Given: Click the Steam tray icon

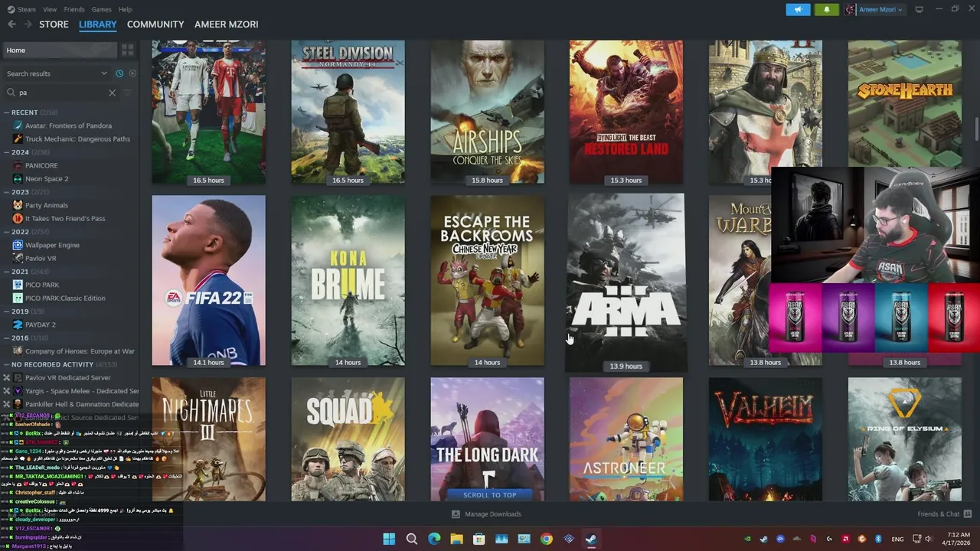Looking at the screenshot, I should (x=763, y=539).
